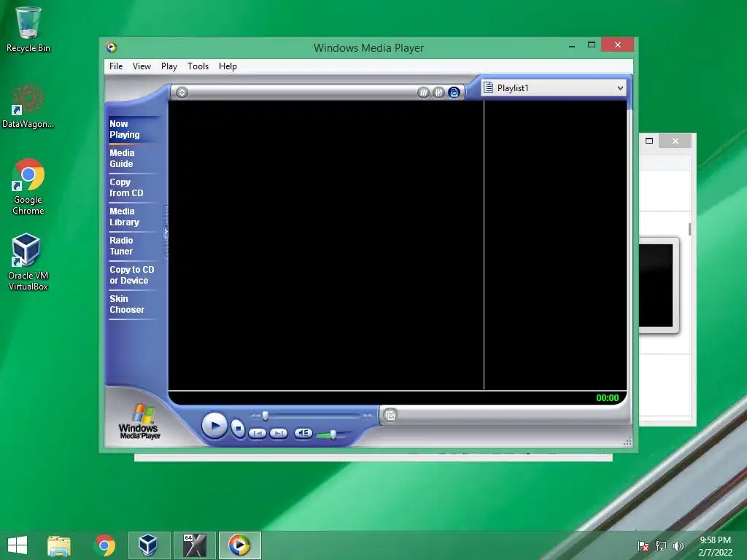747x560 pixels.
Task: Click the fast forward arrows icon
Action: click(368, 416)
